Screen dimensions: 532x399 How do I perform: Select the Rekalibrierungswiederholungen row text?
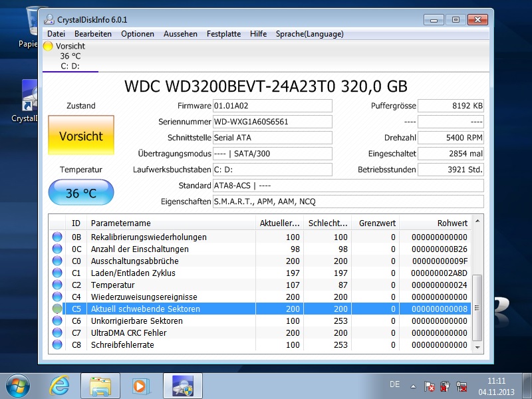point(148,237)
